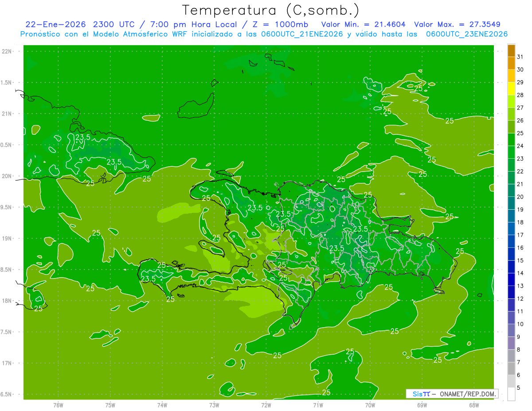The width and height of the screenshot is (532, 411).
Task: Click the 75W longitude axis label
Action: (x=110, y=405)
